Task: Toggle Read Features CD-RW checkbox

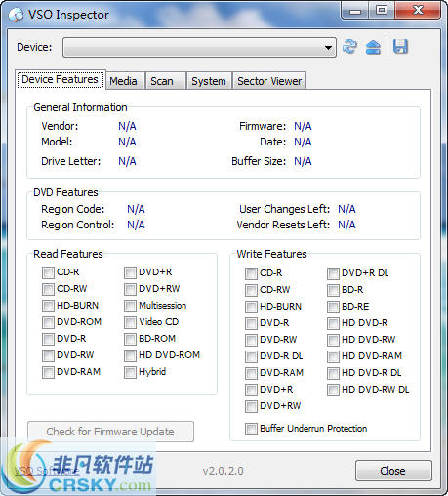Action: click(x=48, y=289)
